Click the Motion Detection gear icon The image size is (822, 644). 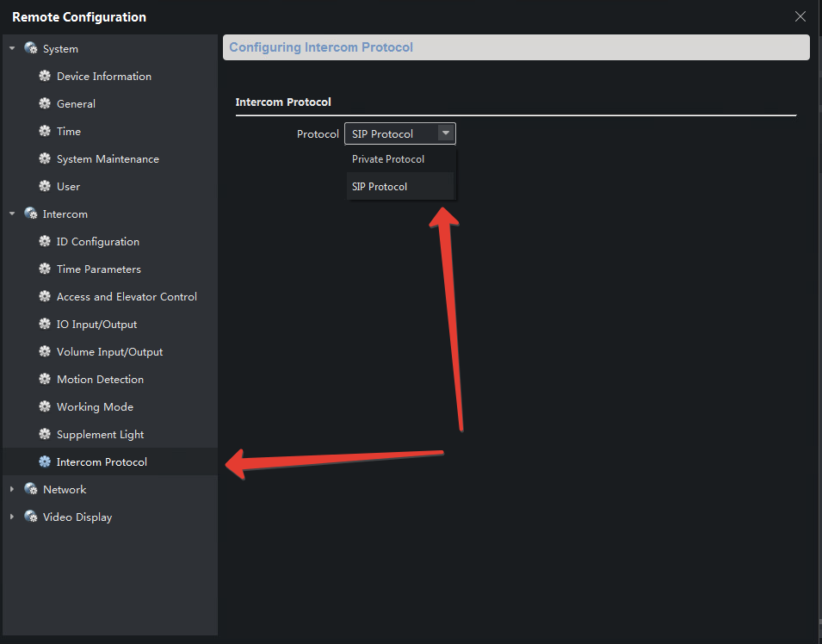click(45, 380)
